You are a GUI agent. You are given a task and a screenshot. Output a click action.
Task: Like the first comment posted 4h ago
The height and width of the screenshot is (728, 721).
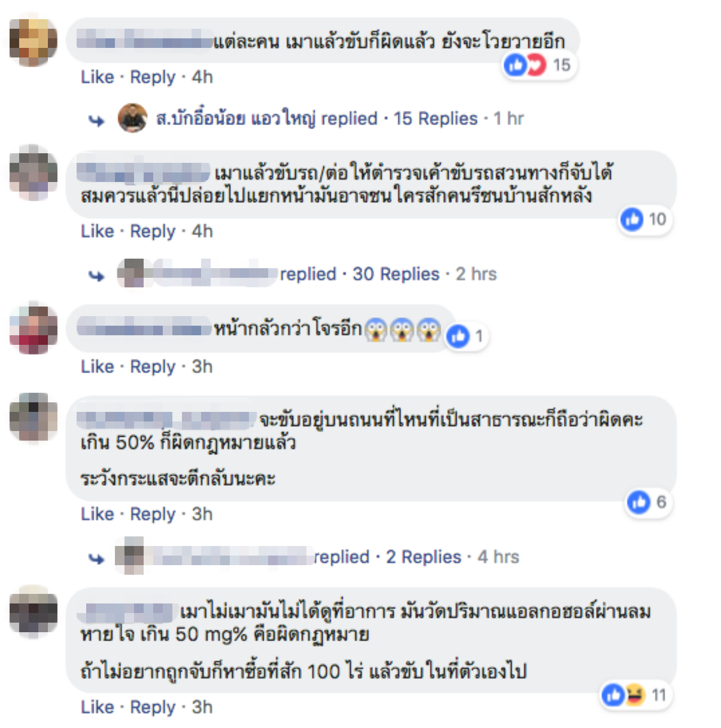[x=97, y=77]
